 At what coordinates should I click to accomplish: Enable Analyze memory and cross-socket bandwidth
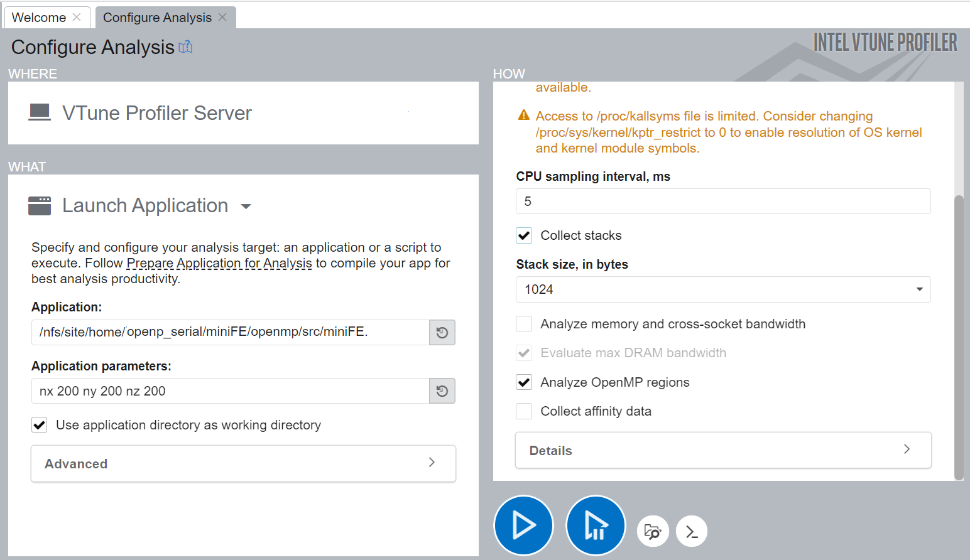coord(524,324)
